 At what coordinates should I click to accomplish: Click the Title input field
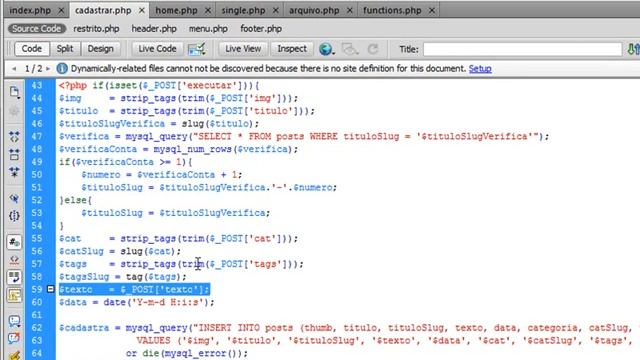coord(522,49)
